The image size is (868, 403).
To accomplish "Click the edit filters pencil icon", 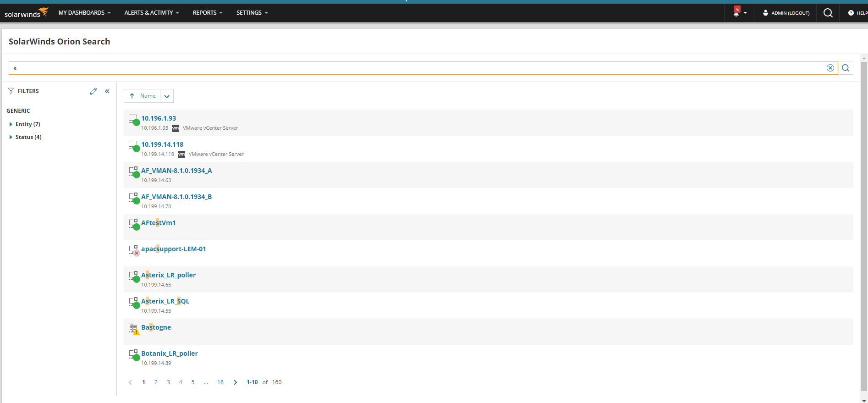I will click(x=93, y=91).
